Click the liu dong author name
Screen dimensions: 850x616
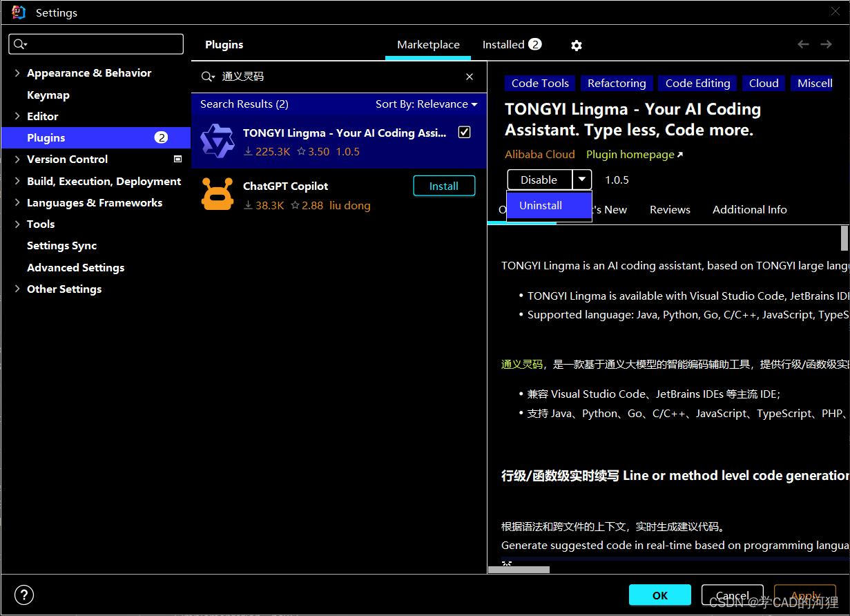tap(350, 206)
